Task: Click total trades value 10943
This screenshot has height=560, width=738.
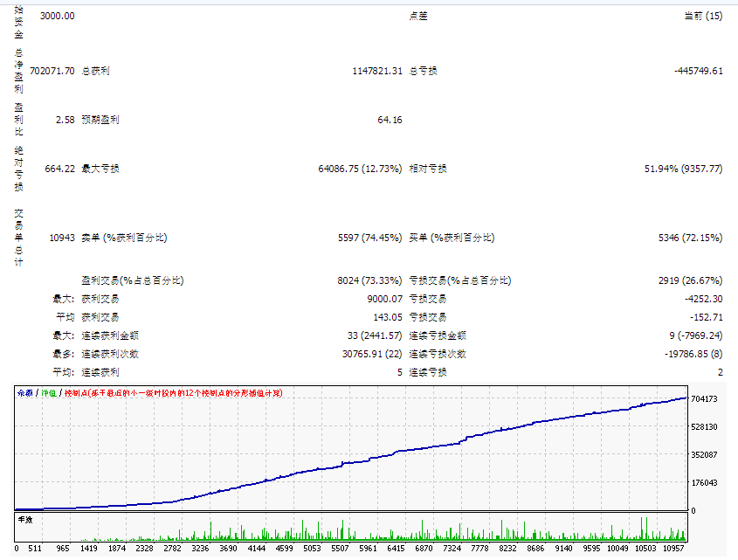Action: [62, 239]
